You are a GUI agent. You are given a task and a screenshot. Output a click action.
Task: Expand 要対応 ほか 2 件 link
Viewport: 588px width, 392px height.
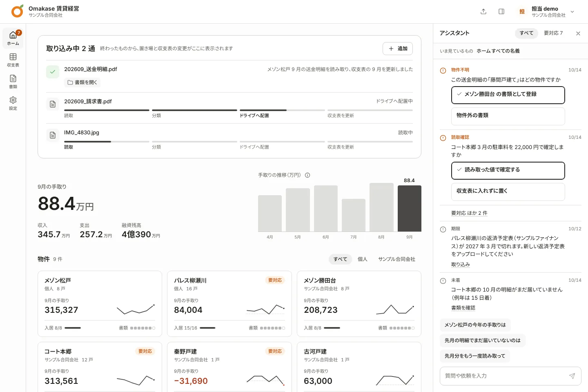coord(469,213)
